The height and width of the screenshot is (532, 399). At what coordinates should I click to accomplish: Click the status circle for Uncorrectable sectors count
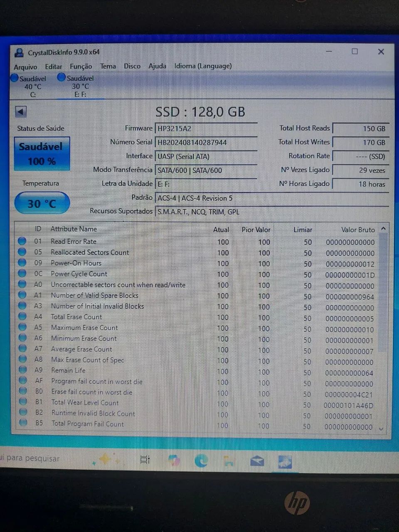[22, 284]
